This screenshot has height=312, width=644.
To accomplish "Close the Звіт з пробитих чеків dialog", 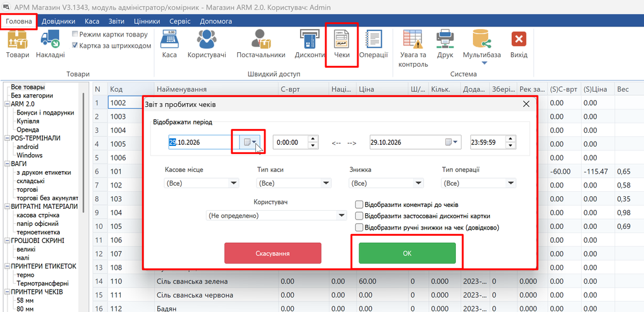I will (526, 104).
